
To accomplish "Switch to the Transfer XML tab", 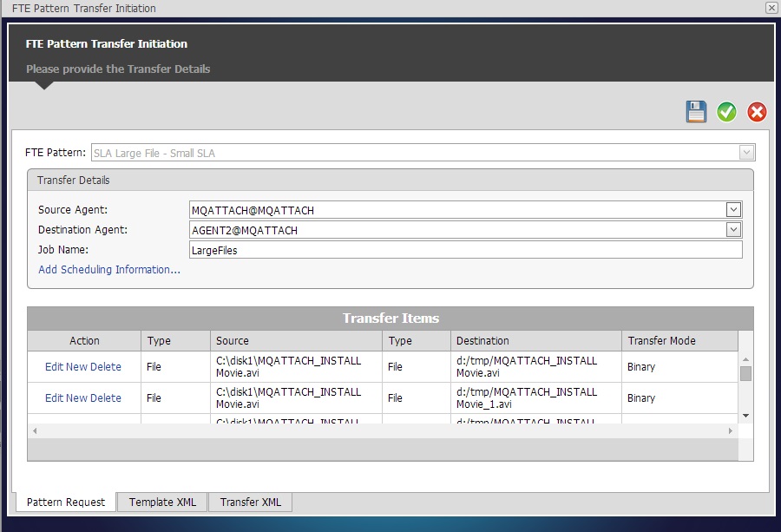I will [x=250, y=502].
